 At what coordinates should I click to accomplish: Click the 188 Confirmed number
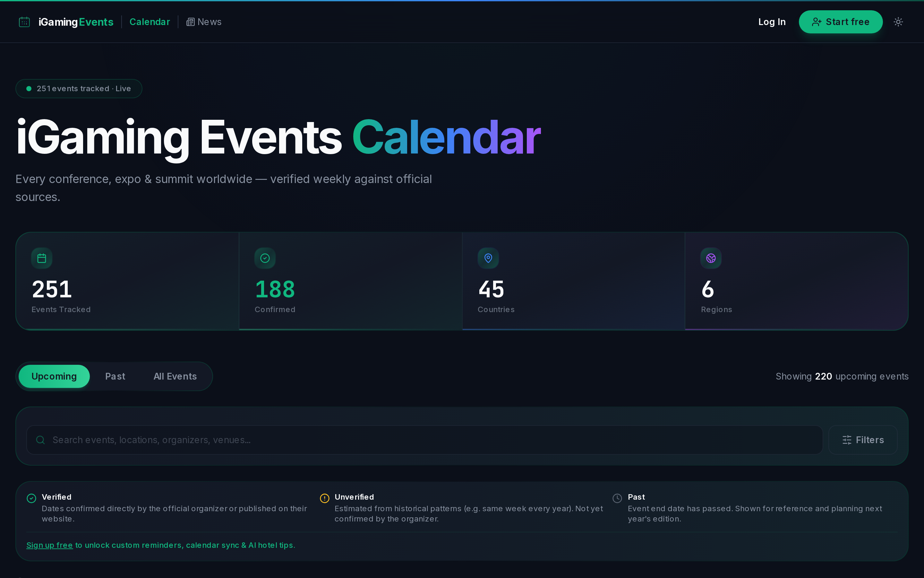tap(275, 289)
